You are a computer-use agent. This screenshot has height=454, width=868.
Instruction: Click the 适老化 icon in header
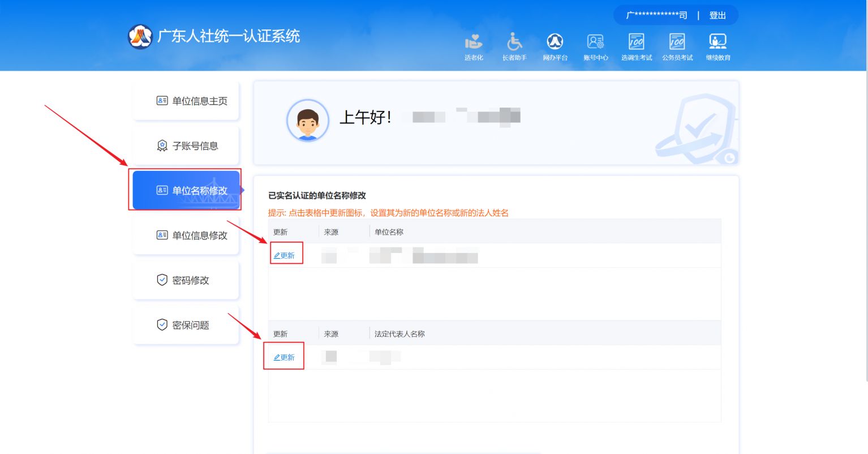pos(474,42)
